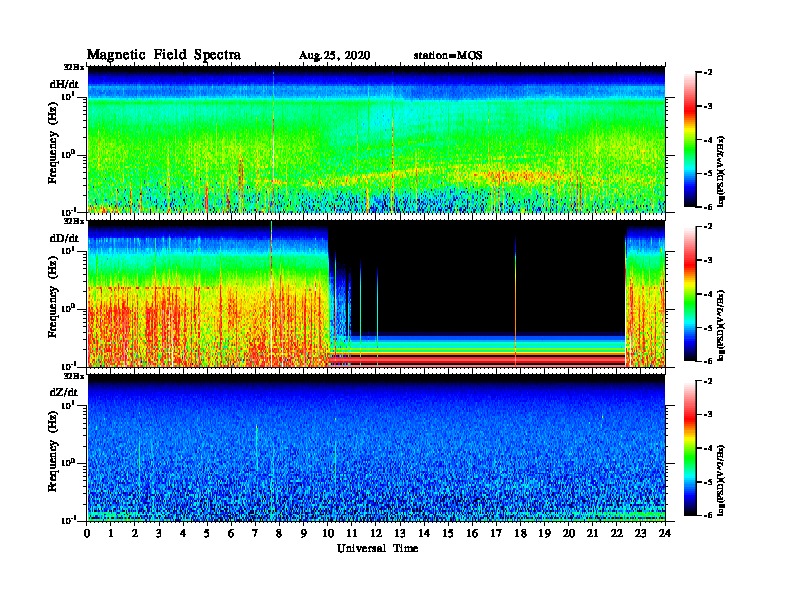Click hour tick '3' on time axis

pos(159,534)
